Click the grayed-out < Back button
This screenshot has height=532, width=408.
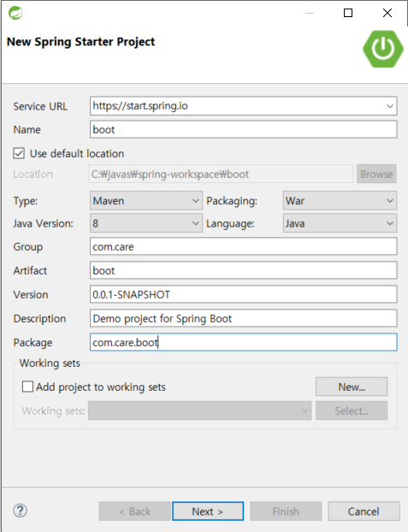coord(135,511)
